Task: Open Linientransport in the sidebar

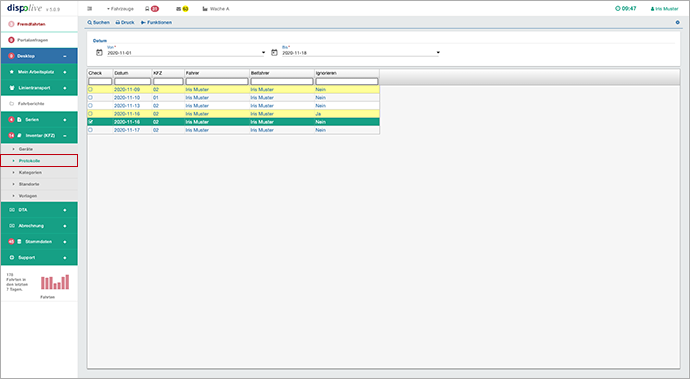Action: [39, 88]
